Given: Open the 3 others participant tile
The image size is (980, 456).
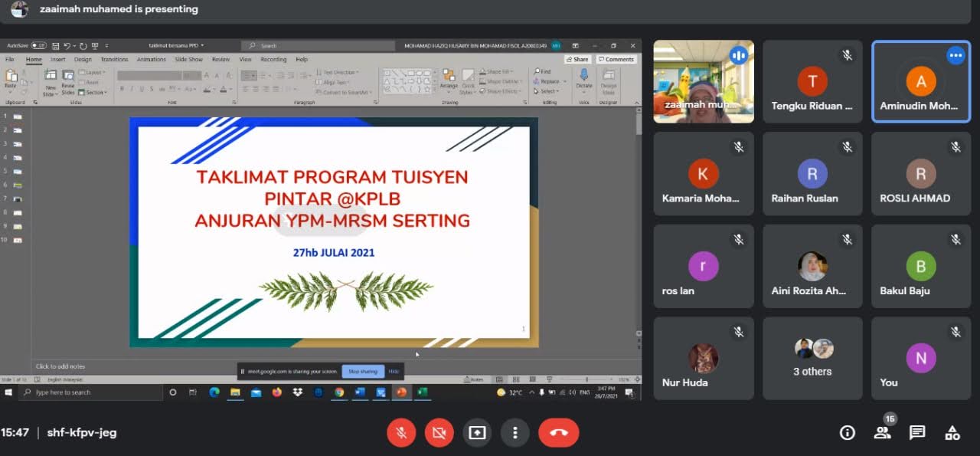Looking at the screenshot, I should pyautogui.click(x=812, y=358).
